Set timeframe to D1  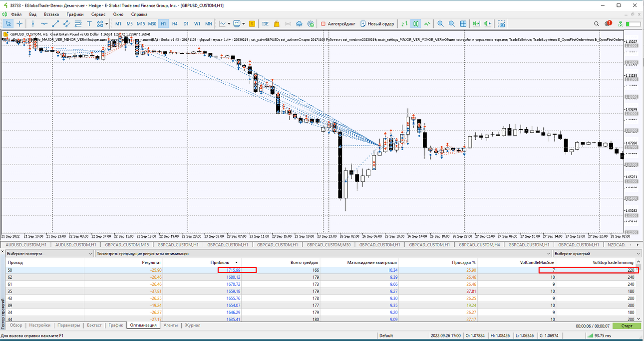tap(186, 23)
